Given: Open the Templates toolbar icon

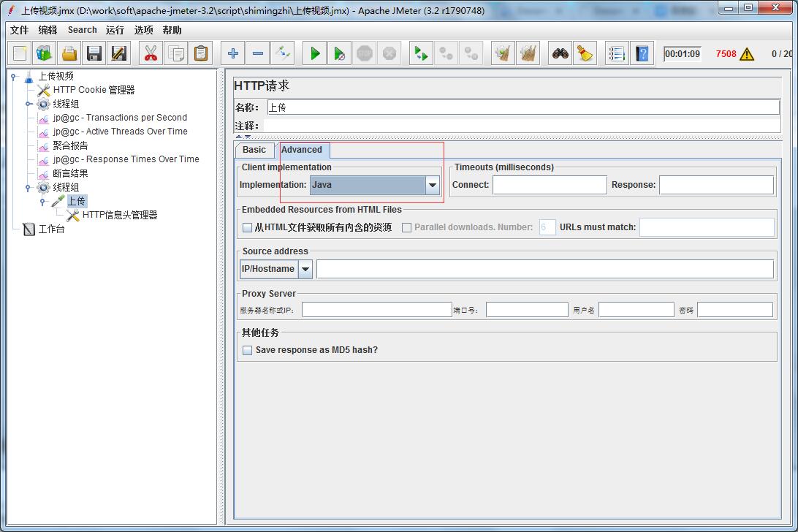Looking at the screenshot, I should click(45, 53).
